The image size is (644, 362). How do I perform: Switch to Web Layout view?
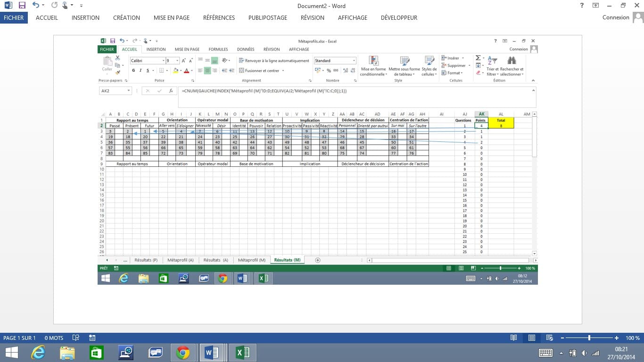pyautogui.click(x=549, y=338)
